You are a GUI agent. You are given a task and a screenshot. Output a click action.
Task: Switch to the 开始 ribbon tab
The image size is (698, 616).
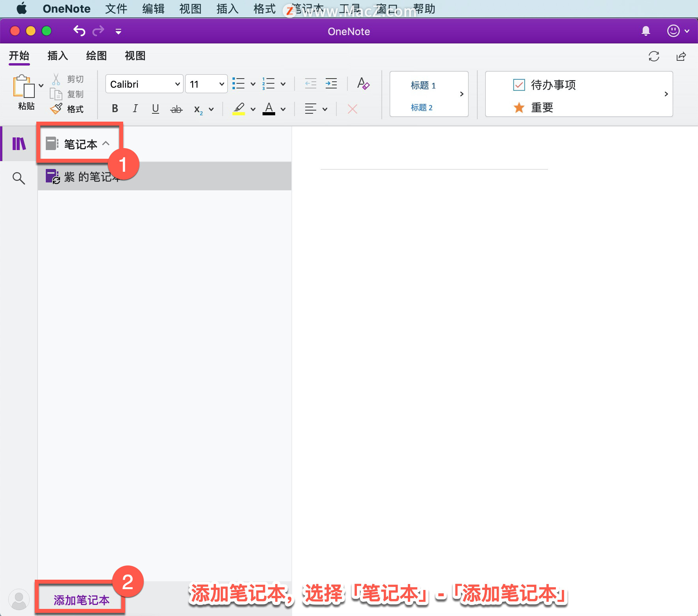(19, 56)
